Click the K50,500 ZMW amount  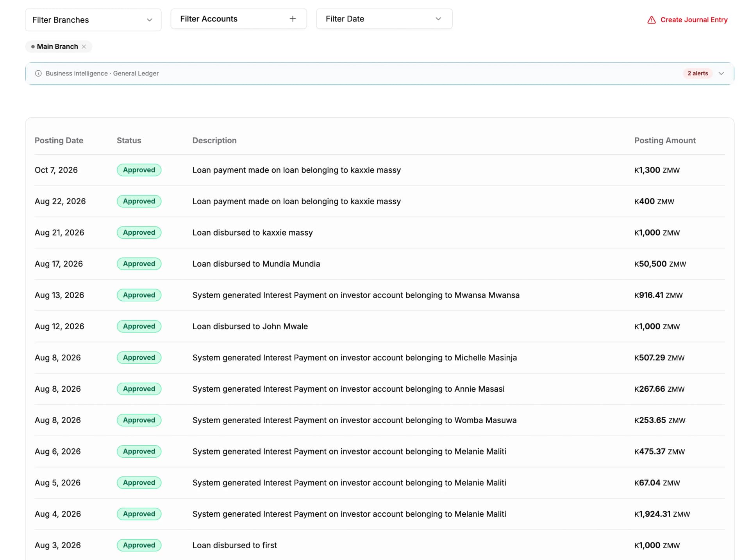tap(660, 264)
